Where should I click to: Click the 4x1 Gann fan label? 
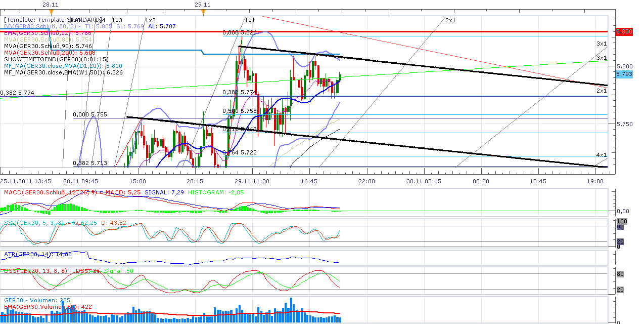(601, 155)
